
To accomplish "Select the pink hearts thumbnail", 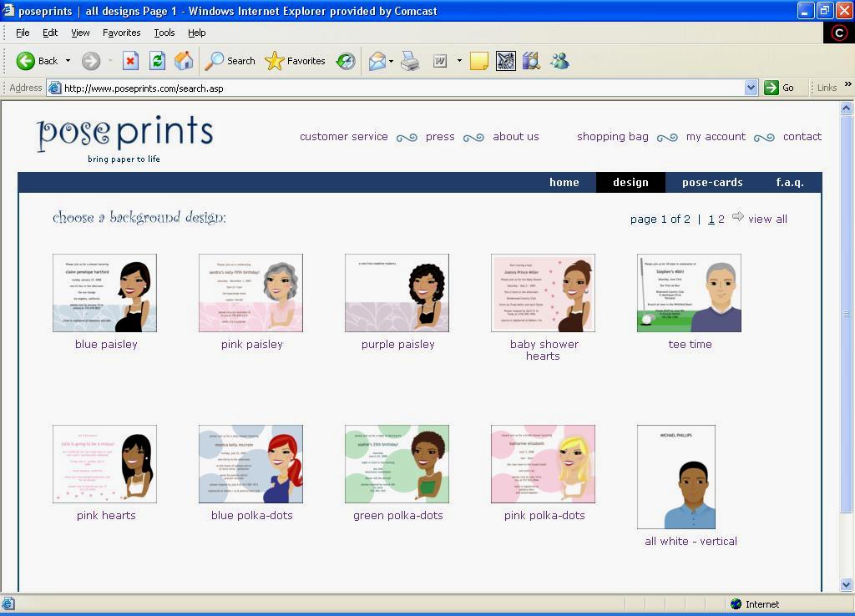I will (104, 464).
